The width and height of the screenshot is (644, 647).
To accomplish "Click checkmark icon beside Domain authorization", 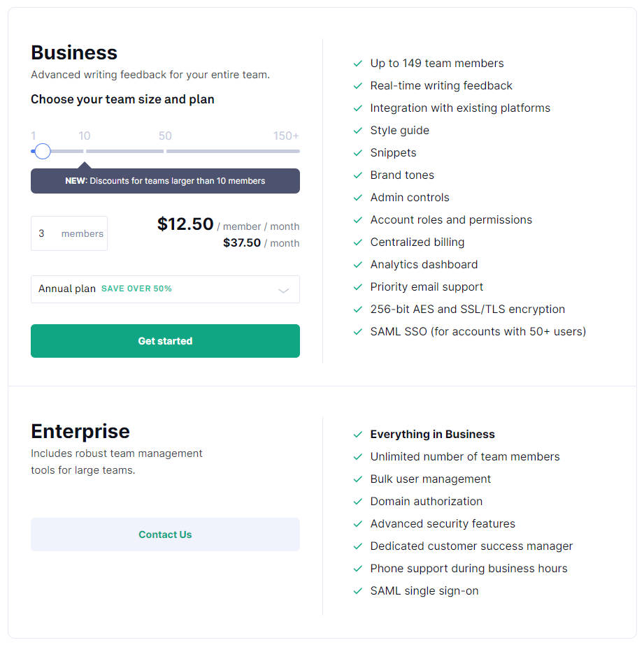I will 358,502.
